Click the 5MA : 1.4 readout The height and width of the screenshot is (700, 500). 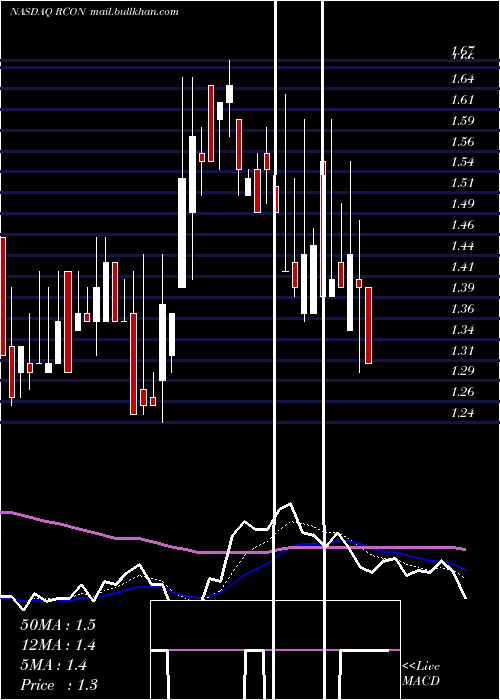(54, 665)
